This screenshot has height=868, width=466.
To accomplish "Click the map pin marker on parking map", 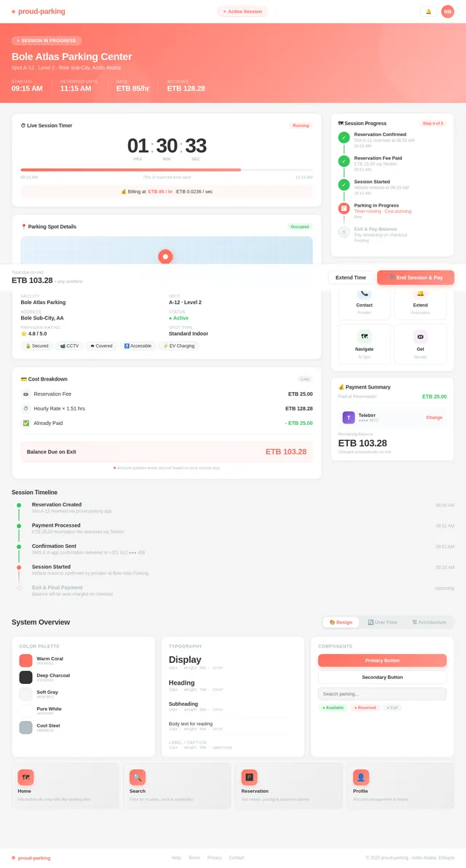I will point(165,256).
